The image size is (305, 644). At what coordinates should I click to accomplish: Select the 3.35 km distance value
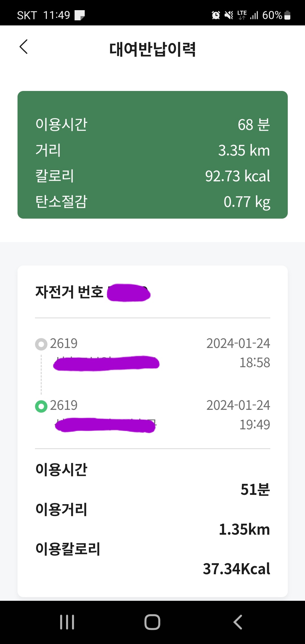click(244, 150)
